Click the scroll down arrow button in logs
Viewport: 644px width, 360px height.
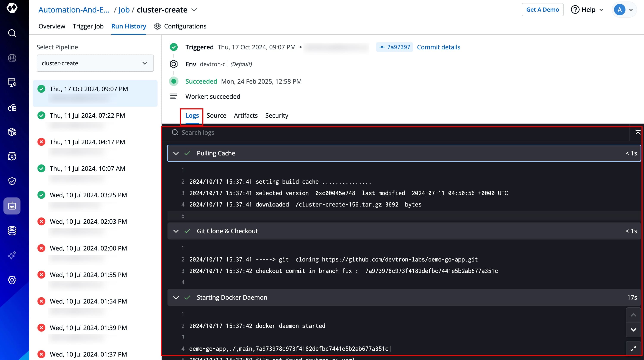tap(633, 330)
